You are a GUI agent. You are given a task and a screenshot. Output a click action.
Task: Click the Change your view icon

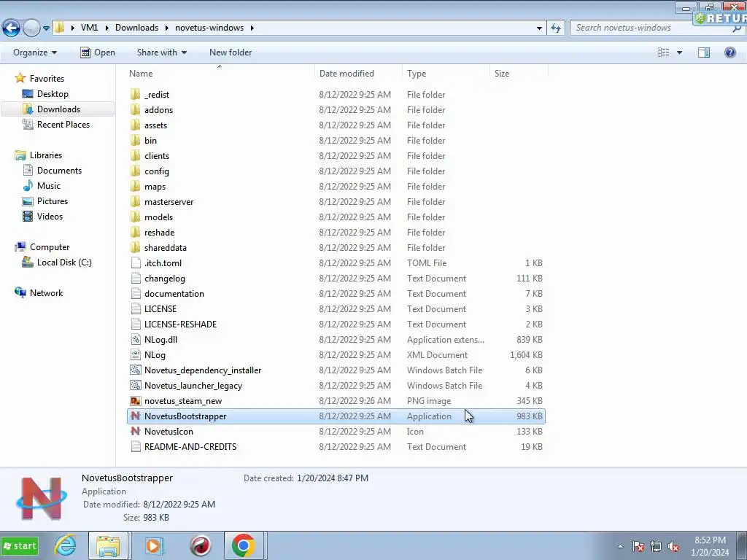point(664,52)
